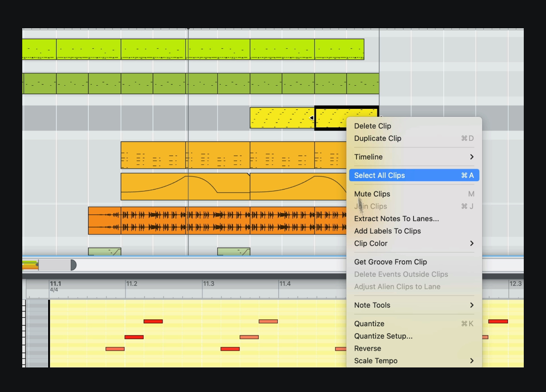Select Quantize from the menu
This screenshot has width=546, height=392.
click(414, 323)
